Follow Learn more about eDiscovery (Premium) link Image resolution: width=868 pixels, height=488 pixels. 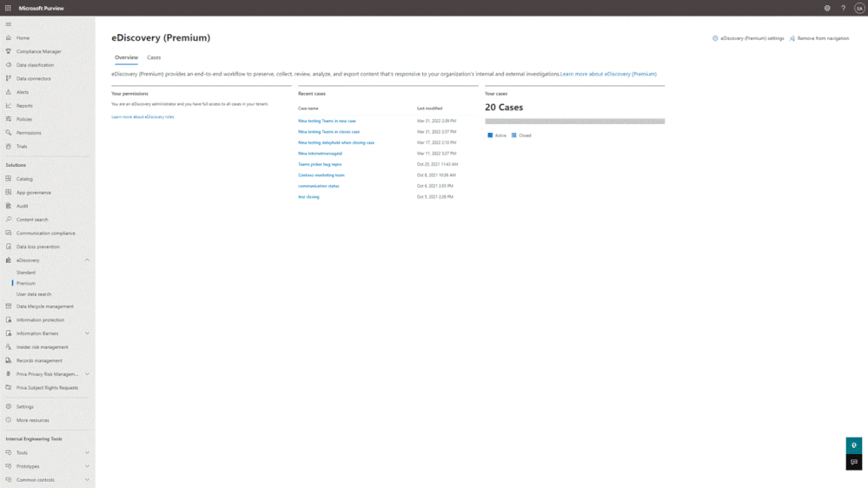[x=608, y=74]
